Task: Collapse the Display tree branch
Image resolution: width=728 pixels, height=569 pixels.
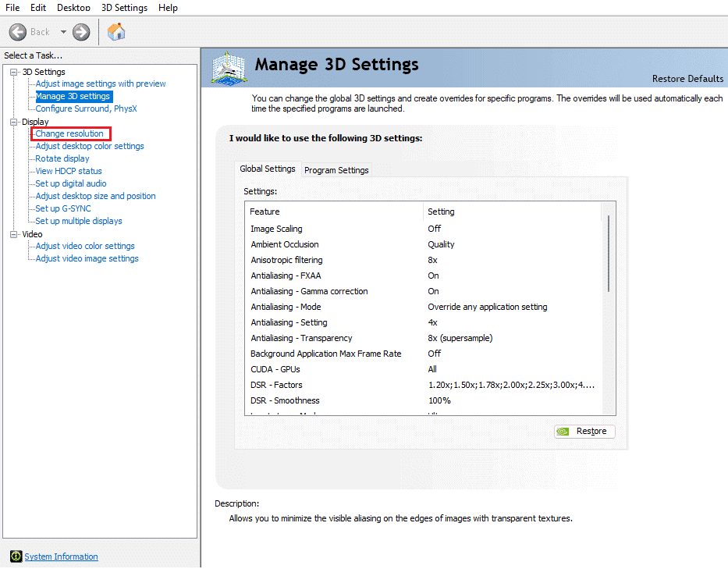Action: click(x=12, y=122)
